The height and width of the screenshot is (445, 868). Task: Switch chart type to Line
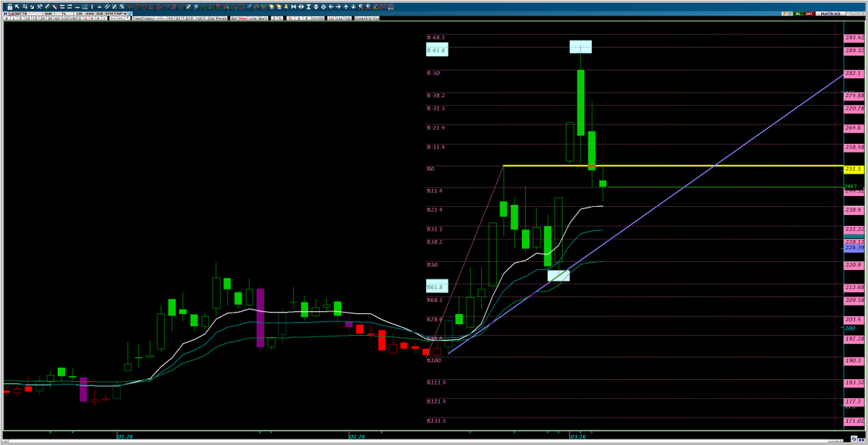tap(252, 18)
